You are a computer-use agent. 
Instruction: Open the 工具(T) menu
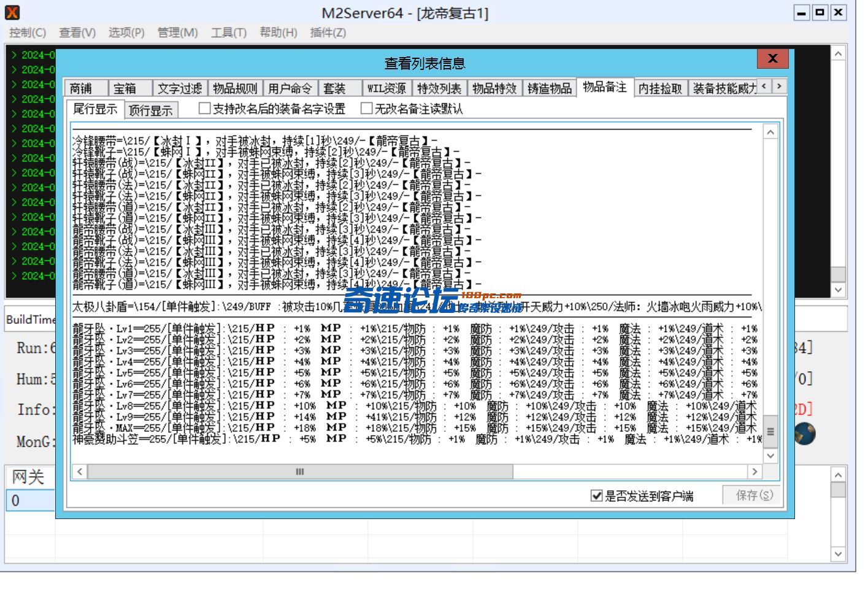[x=228, y=33]
